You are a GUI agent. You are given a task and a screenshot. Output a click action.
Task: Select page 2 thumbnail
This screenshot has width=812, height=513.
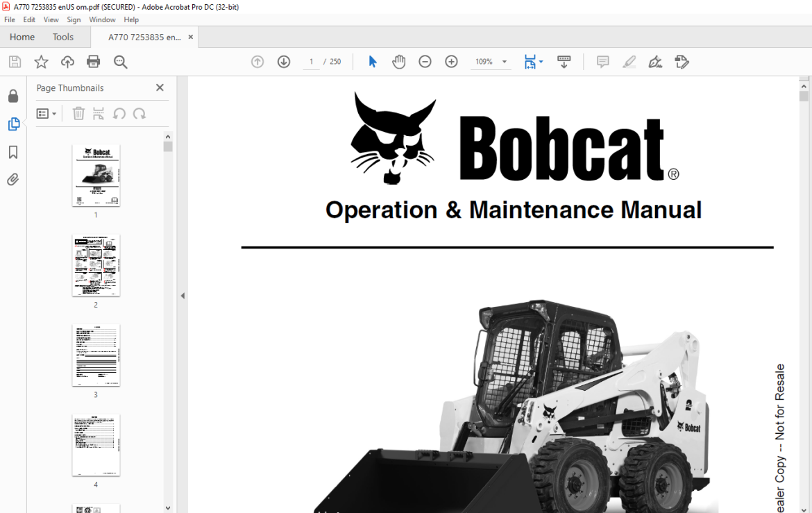[x=96, y=265]
